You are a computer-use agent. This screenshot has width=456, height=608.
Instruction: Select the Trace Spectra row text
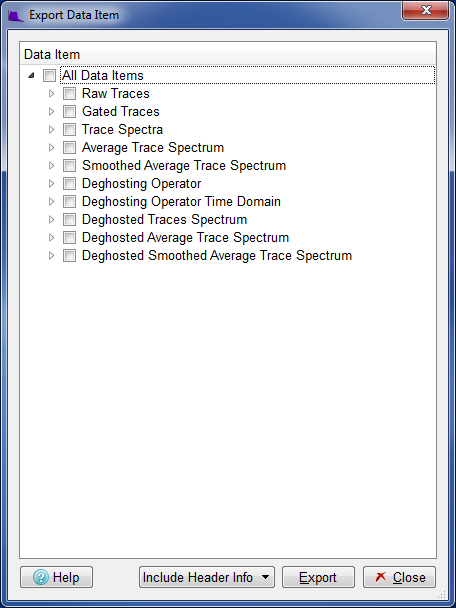122,130
